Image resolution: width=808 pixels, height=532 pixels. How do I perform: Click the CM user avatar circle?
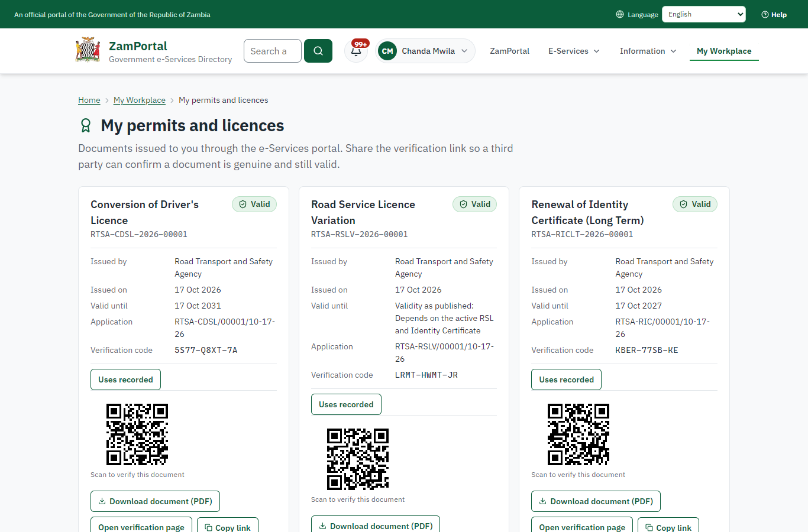point(387,51)
